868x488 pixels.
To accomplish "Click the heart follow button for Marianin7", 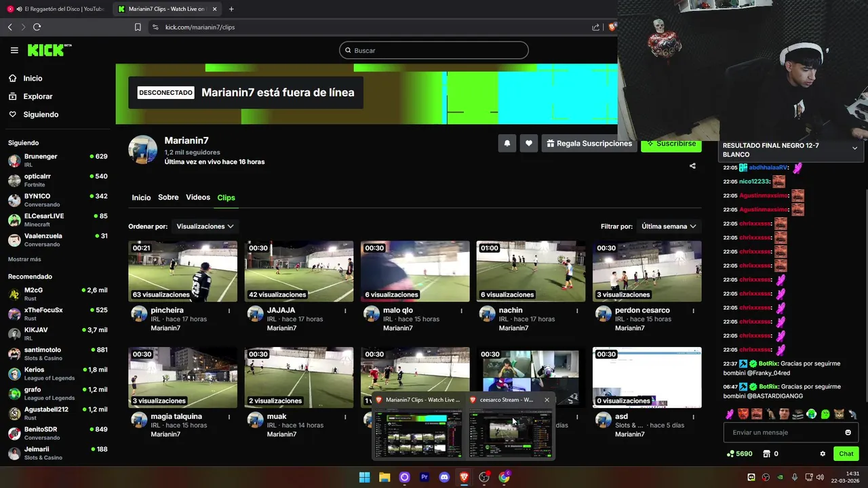I will pos(528,144).
